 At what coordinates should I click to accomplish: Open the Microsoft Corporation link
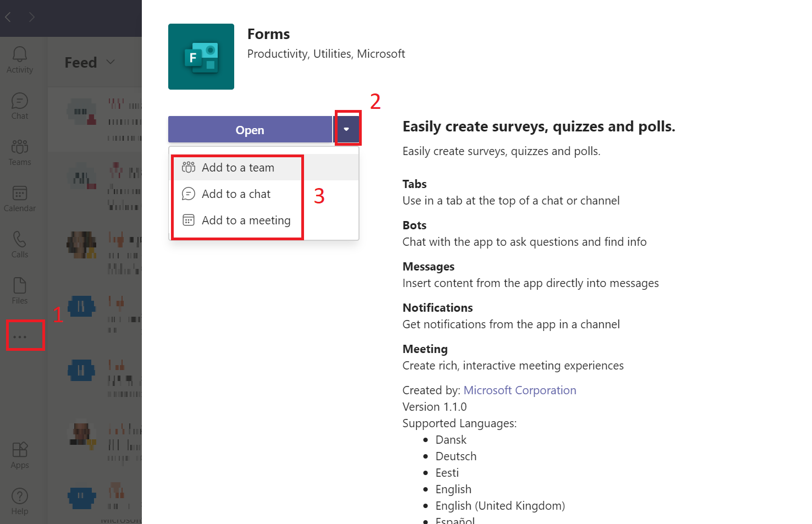click(520, 390)
